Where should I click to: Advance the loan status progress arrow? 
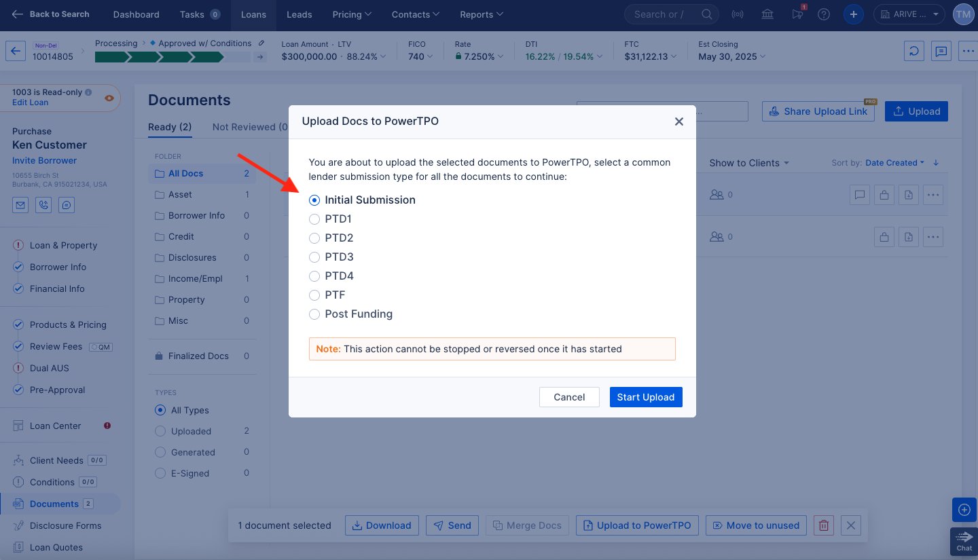coord(259,57)
